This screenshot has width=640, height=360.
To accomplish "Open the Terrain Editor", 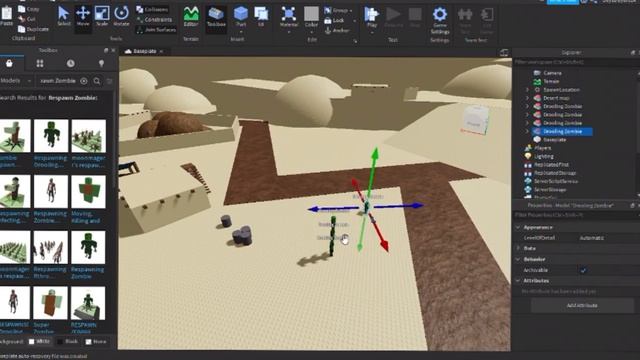I will pos(191,17).
